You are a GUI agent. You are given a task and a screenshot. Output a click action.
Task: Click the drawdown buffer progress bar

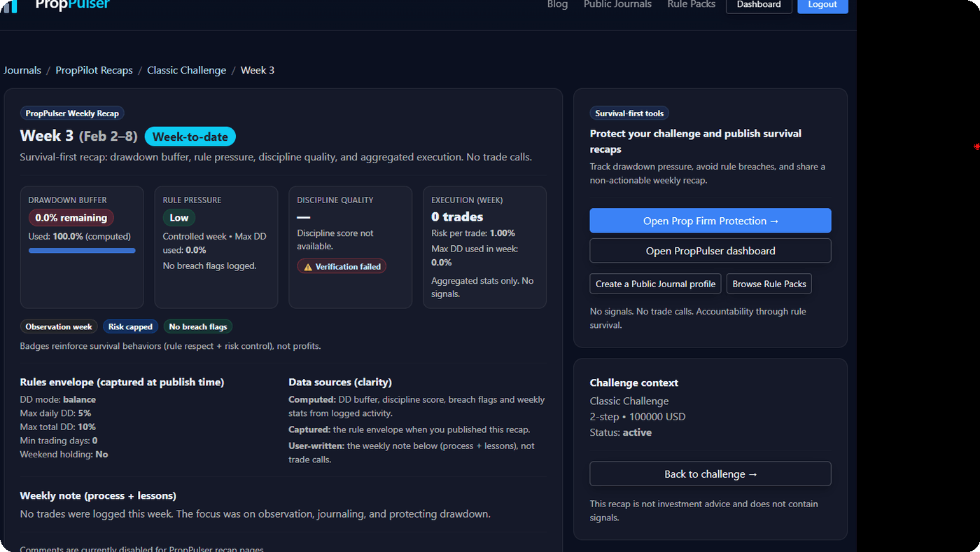tap(82, 250)
